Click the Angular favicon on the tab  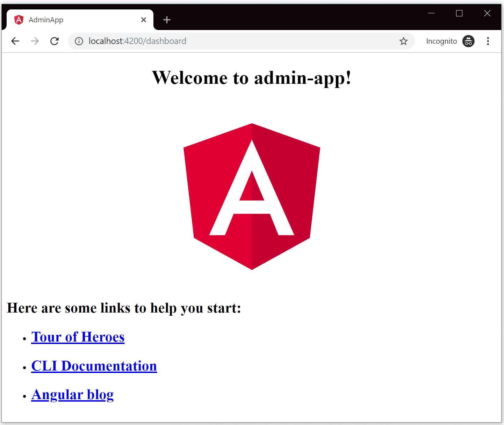pos(19,20)
